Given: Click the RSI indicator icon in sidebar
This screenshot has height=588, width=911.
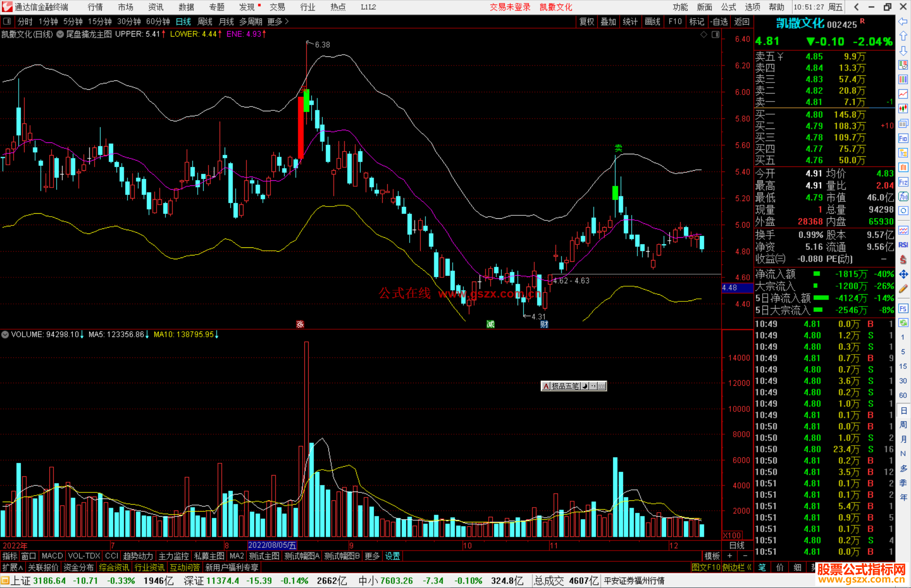Looking at the screenshot, I should tap(903, 245).
